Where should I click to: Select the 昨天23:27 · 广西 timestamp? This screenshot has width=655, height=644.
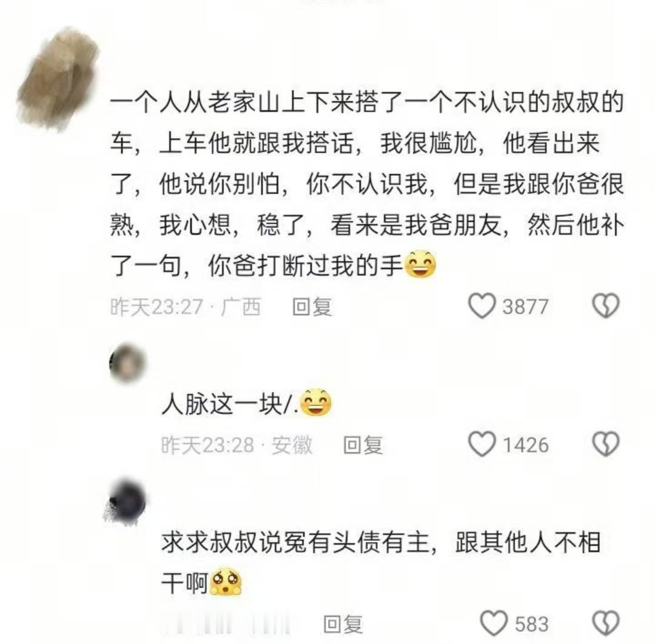click(x=186, y=307)
